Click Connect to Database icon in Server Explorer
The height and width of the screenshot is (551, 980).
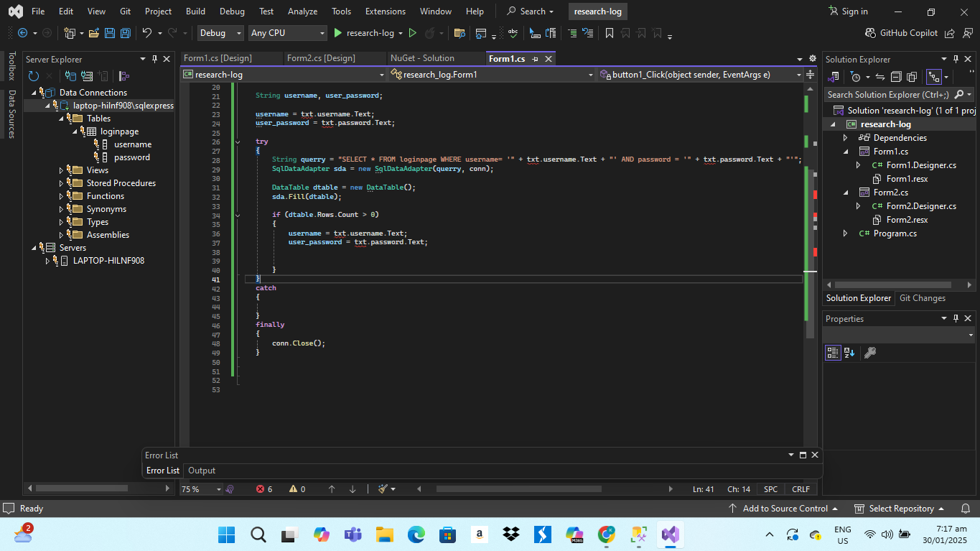[x=70, y=76]
